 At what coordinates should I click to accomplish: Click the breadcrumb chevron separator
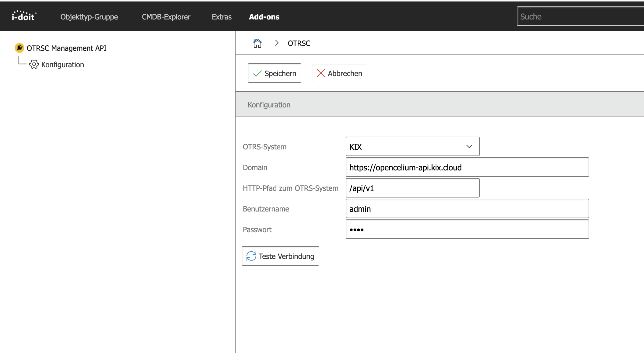(x=277, y=43)
